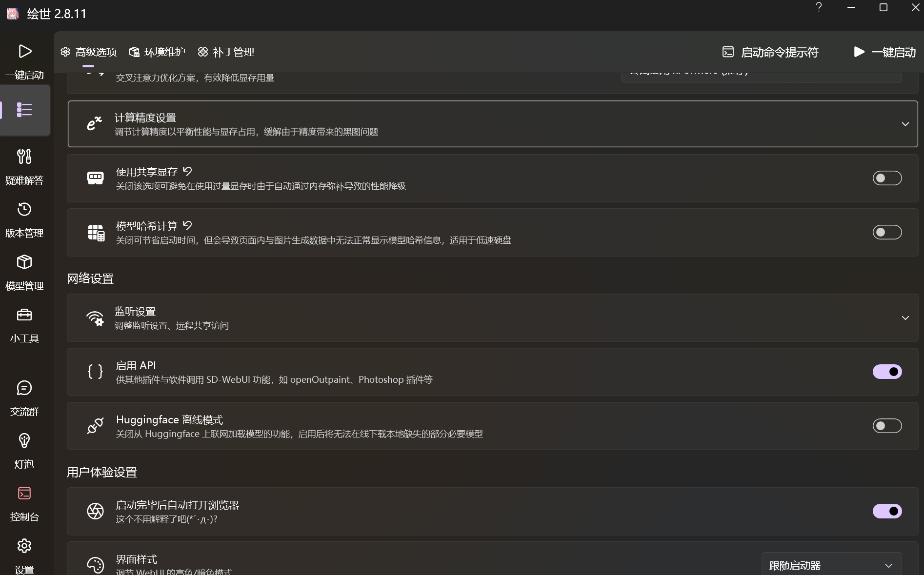Click the memory chip icon of 使用共享显存

(95, 178)
